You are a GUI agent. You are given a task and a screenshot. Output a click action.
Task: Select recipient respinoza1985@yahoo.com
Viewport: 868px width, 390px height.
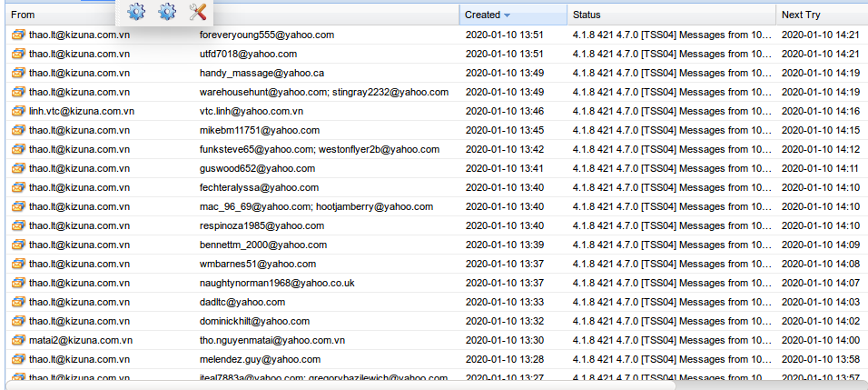(261, 226)
